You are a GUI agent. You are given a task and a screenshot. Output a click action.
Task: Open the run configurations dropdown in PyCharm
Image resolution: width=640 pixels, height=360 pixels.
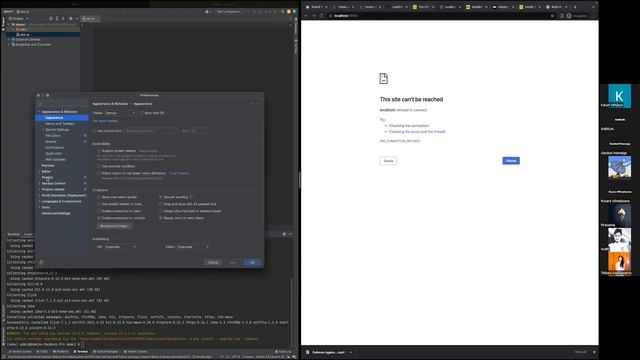pyautogui.click(x=229, y=11)
